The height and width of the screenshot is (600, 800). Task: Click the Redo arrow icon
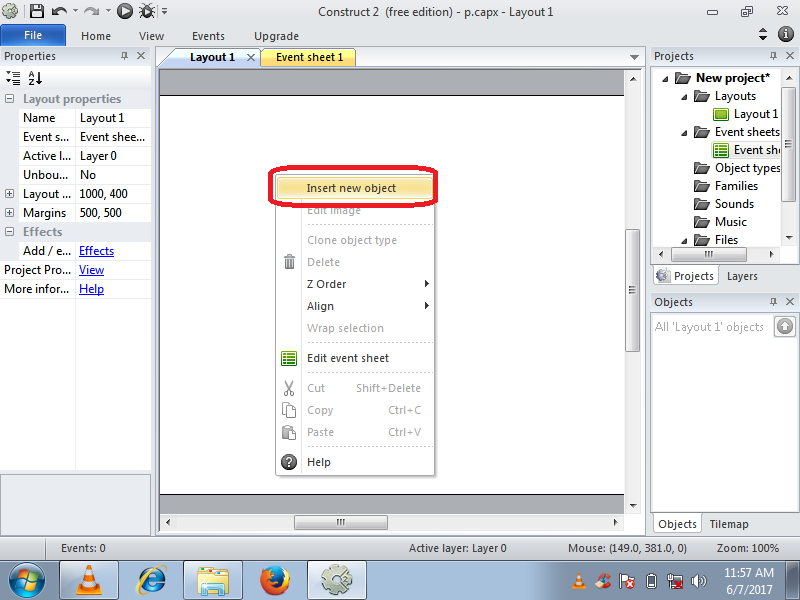tap(91, 11)
